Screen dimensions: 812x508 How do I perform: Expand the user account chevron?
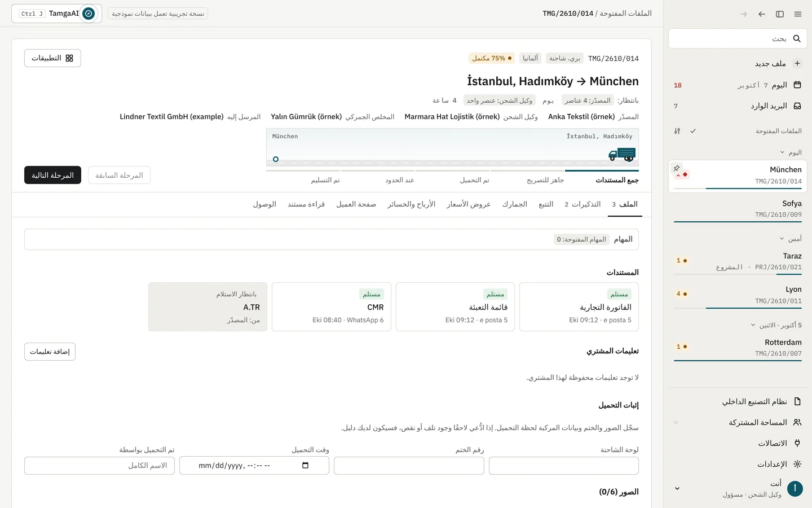(x=677, y=489)
